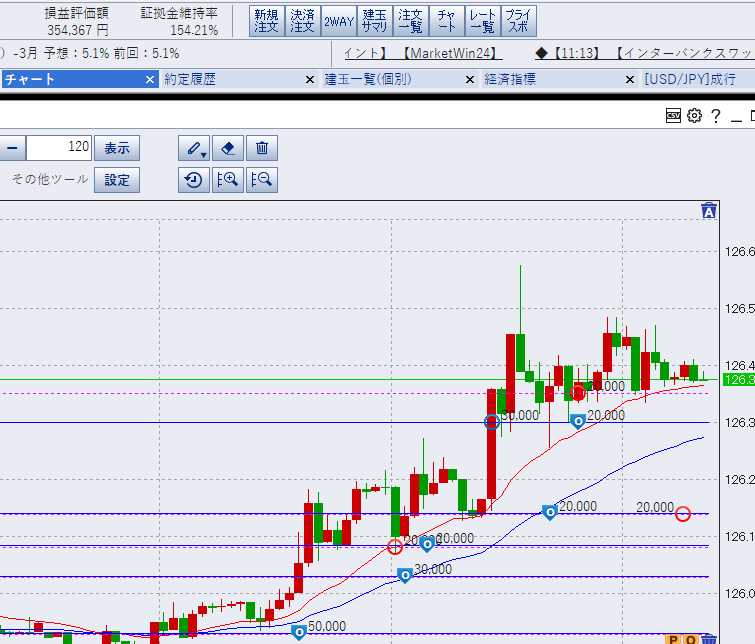
Task: Open the drawing pencil tool dropdown
Action: click(x=194, y=148)
